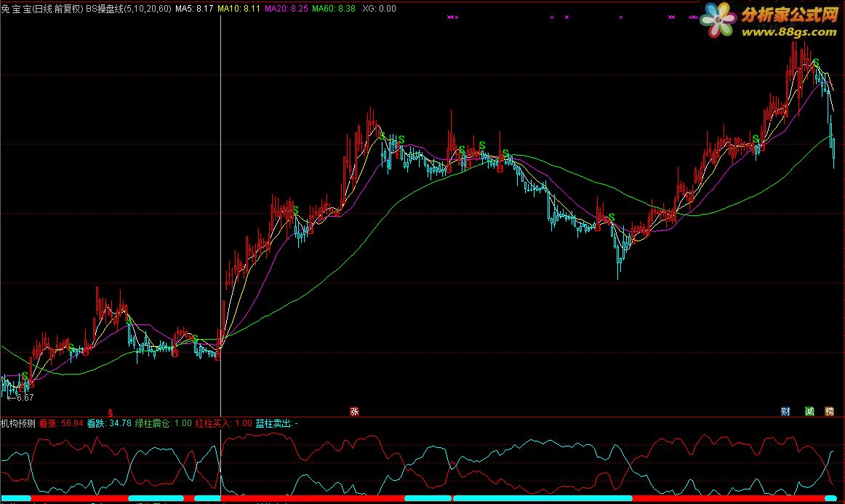Click the cyan 看跌: 34.78 label
The height and width of the screenshot is (504, 845).
point(109,423)
